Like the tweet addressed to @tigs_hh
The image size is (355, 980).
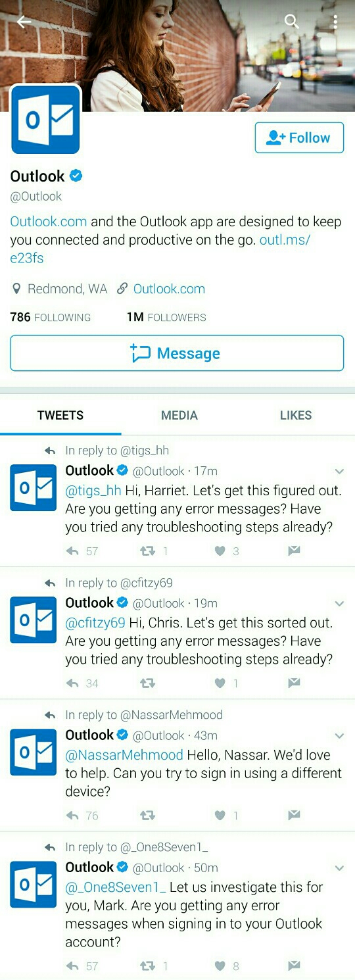[x=220, y=551]
